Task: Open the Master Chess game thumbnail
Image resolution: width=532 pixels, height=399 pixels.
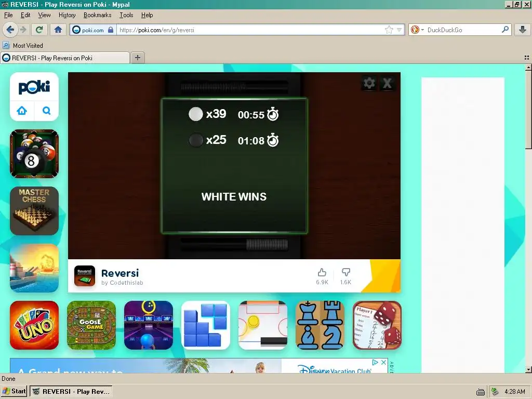Action: click(x=34, y=211)
